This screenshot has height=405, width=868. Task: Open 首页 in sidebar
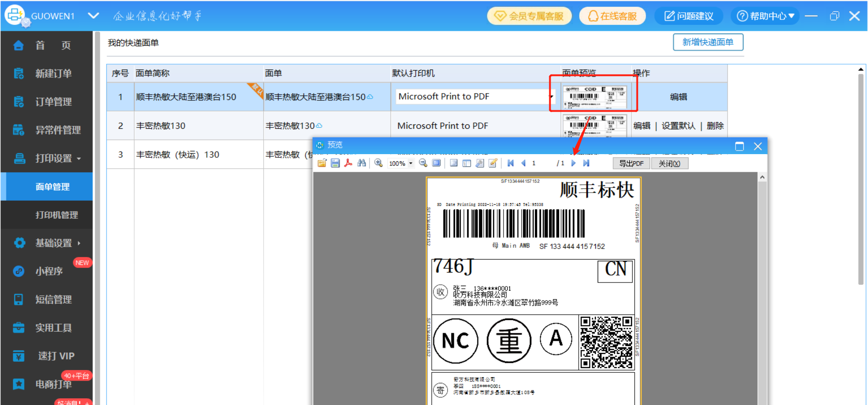tap(47, 45)
